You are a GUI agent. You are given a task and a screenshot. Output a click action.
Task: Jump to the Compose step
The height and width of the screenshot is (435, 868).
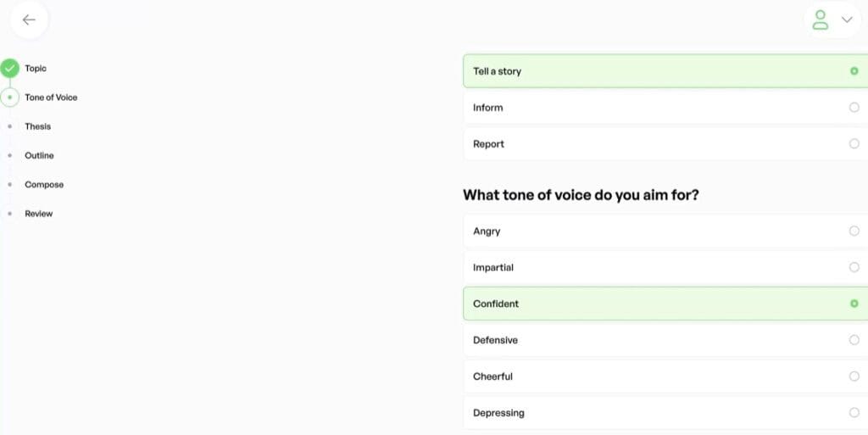coord(44,185)
